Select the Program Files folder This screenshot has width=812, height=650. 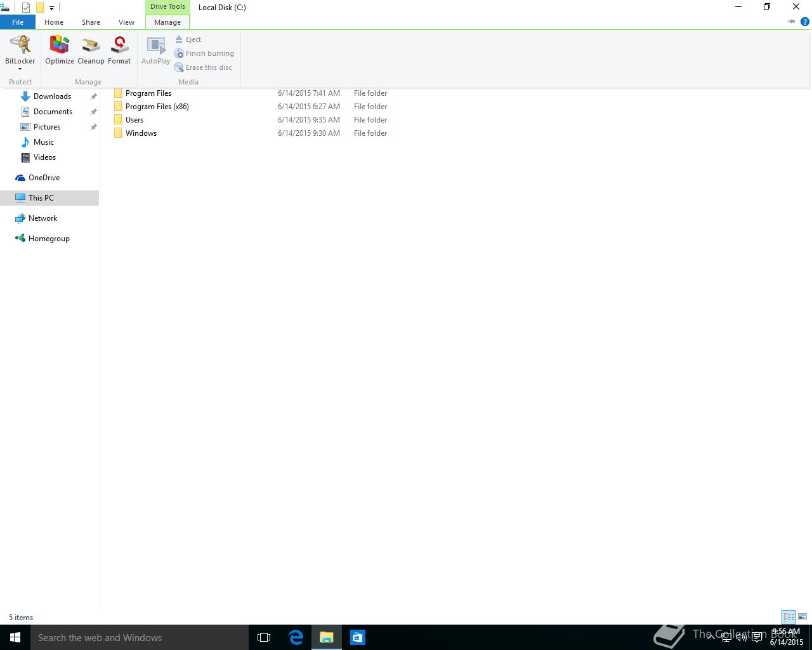click(x=148, y=93)
